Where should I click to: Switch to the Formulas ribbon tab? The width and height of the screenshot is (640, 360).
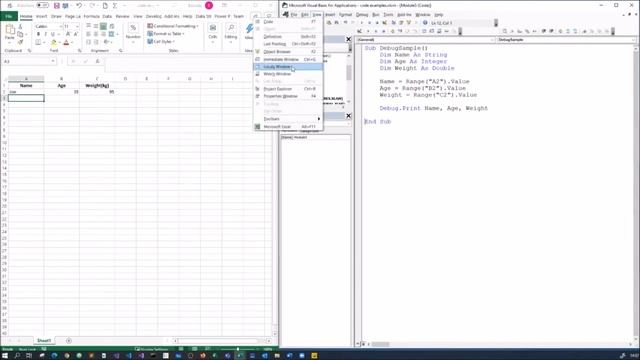pos(91,16)
